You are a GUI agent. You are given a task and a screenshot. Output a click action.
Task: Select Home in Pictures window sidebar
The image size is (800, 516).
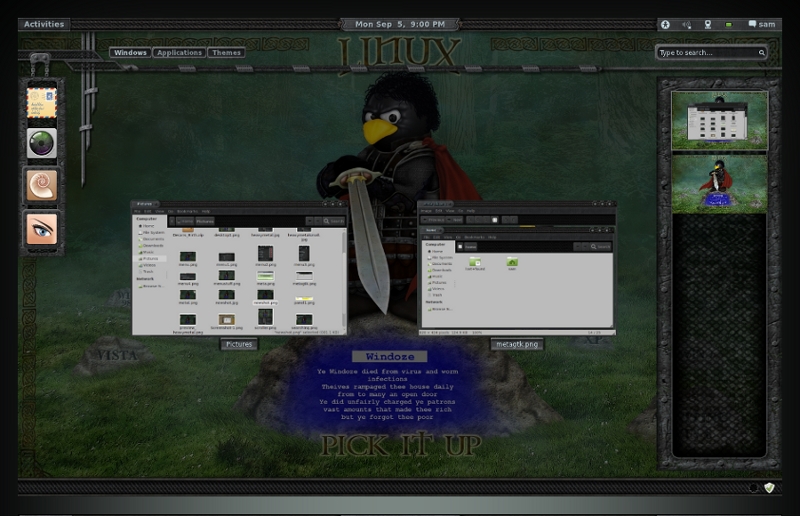point(148,226)
